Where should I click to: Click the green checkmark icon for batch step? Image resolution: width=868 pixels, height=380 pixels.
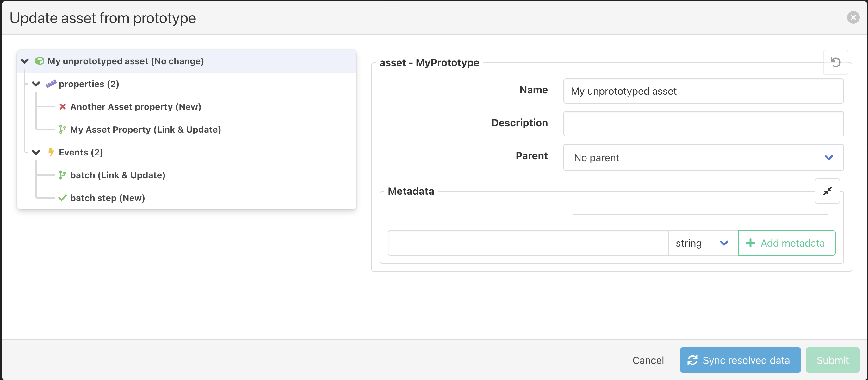coord(62,198)
